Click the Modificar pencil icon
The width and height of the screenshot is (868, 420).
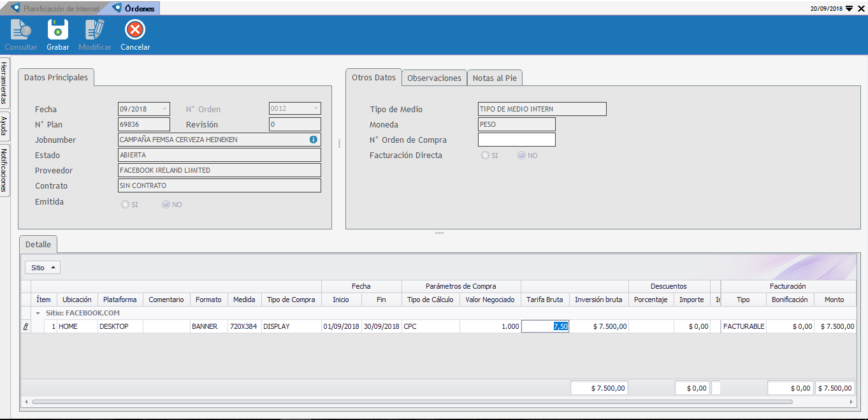tap(95, 30)
